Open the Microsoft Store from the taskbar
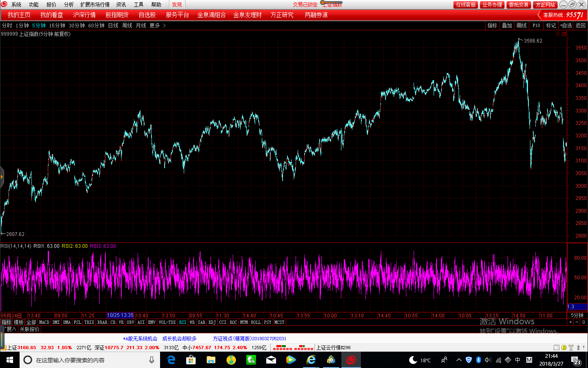This screenshot has width=588, height=368. [x=191, y=360]
